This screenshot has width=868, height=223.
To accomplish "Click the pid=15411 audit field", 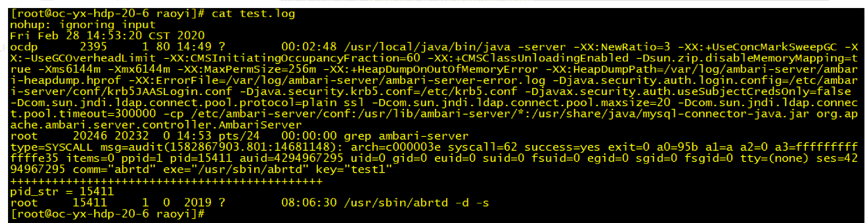I will (x=201, y=158).
